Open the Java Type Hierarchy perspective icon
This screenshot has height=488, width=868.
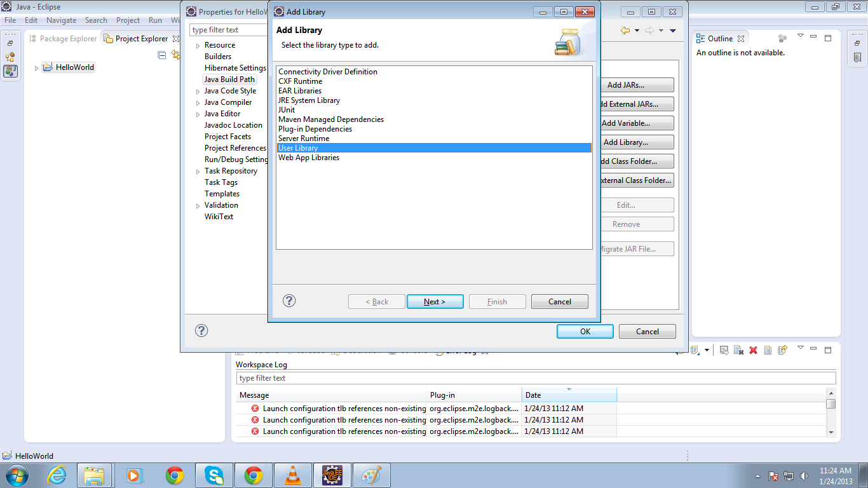10,71
